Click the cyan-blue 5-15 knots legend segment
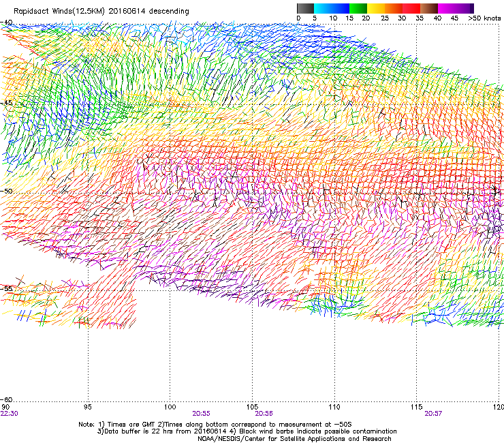 tap(332, 8)
